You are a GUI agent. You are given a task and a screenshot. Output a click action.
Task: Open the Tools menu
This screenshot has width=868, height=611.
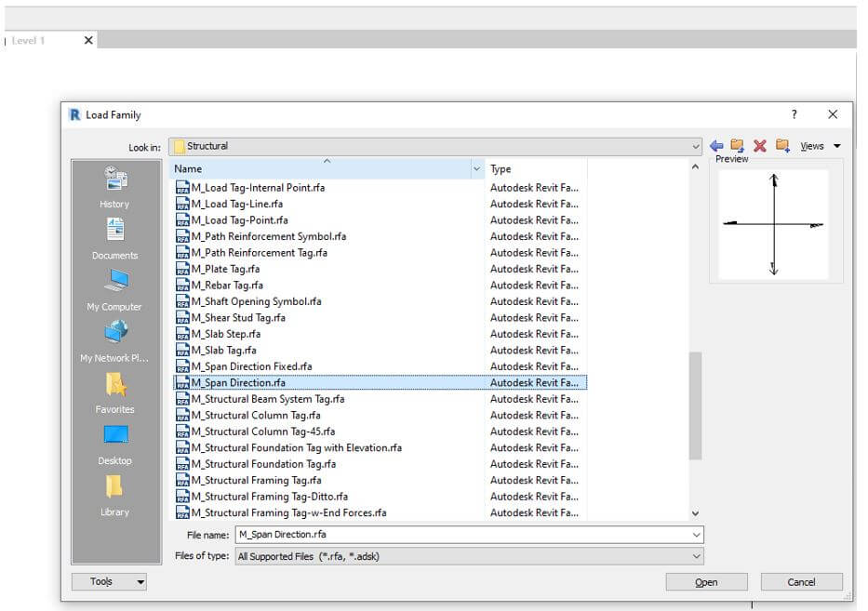(x=109, y=581)
